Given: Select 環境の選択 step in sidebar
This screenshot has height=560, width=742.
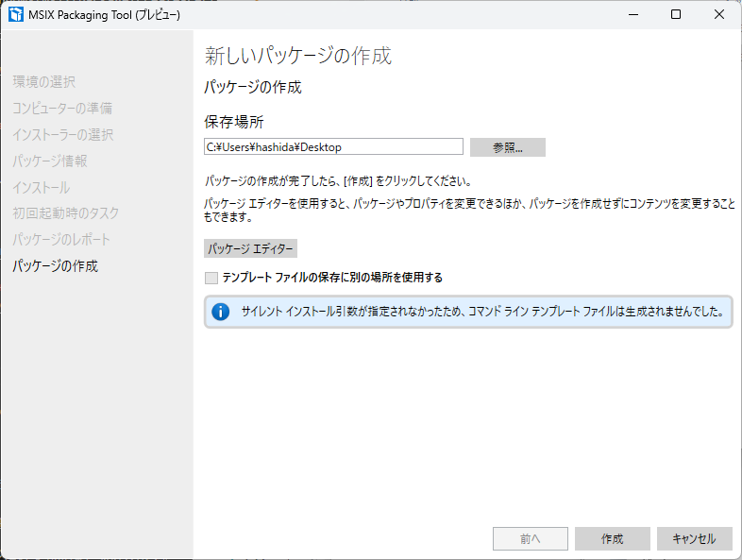Looking at the screenshot, I should point(43,82).
